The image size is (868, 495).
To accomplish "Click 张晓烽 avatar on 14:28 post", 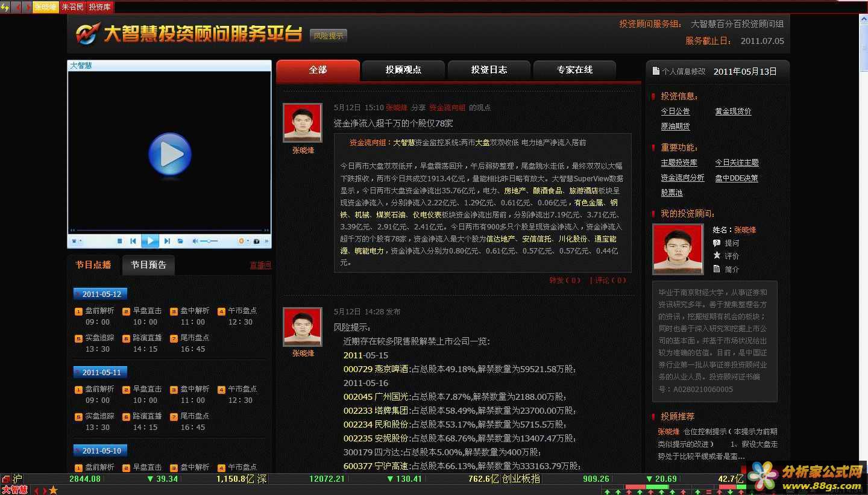I will pyautogui.click(x=303, y=327).
